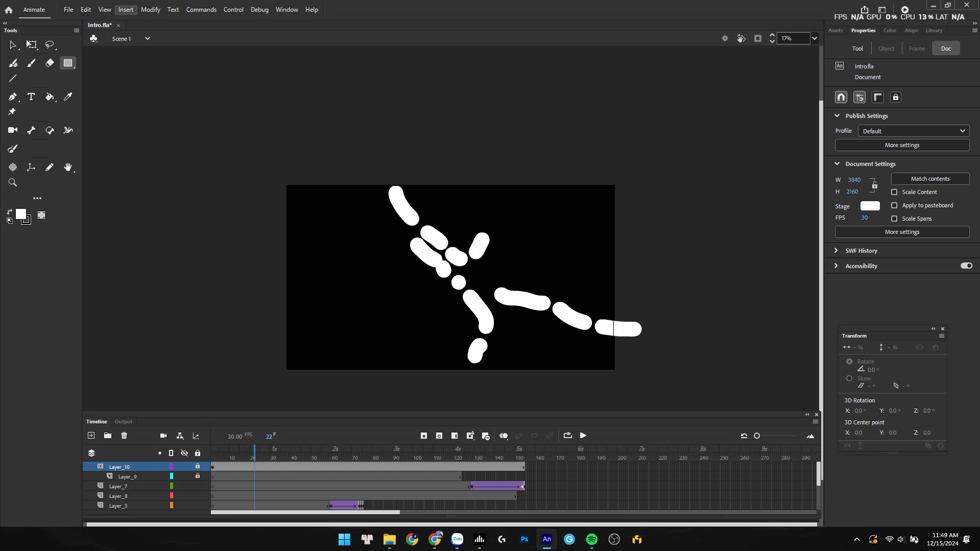Select the Pencil tool

coord(50,167)
